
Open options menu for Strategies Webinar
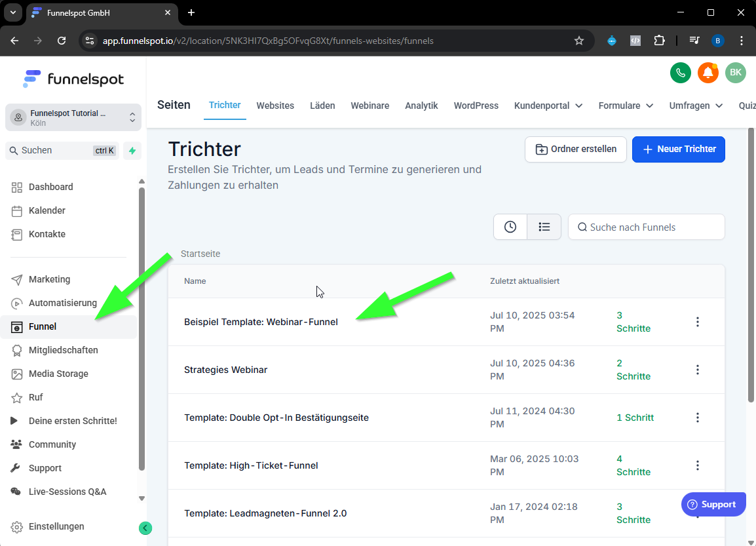click(x=697, y=370)
